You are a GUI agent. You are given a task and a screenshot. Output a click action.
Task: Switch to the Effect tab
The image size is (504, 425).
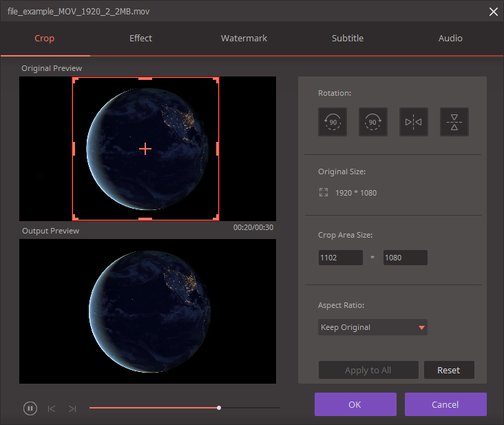click(140, 39)
